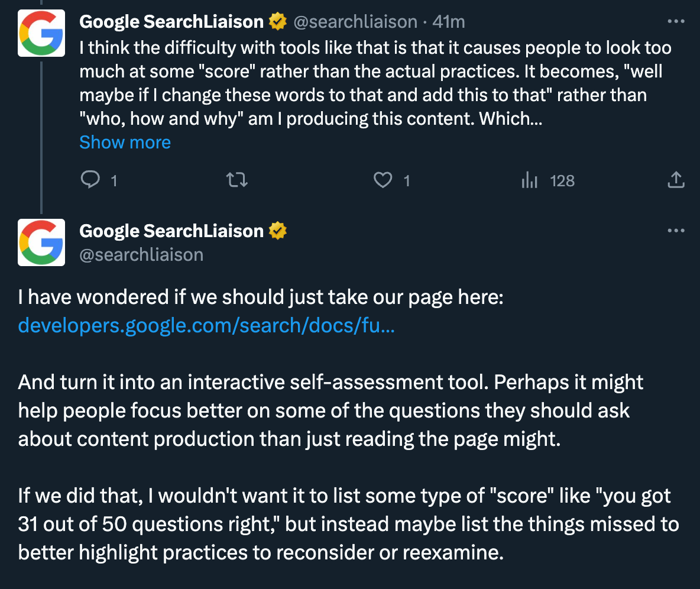This screenshot has height=589, width=700.
Task: Expand the truncated tweet with Show more
Action: coord(125,143)
